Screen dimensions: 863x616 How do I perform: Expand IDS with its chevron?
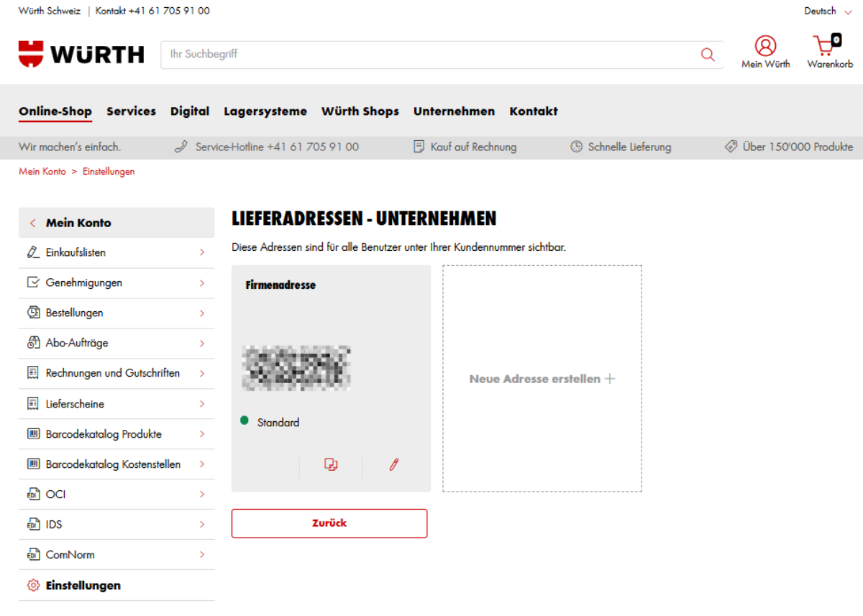[x=202, y=525]
